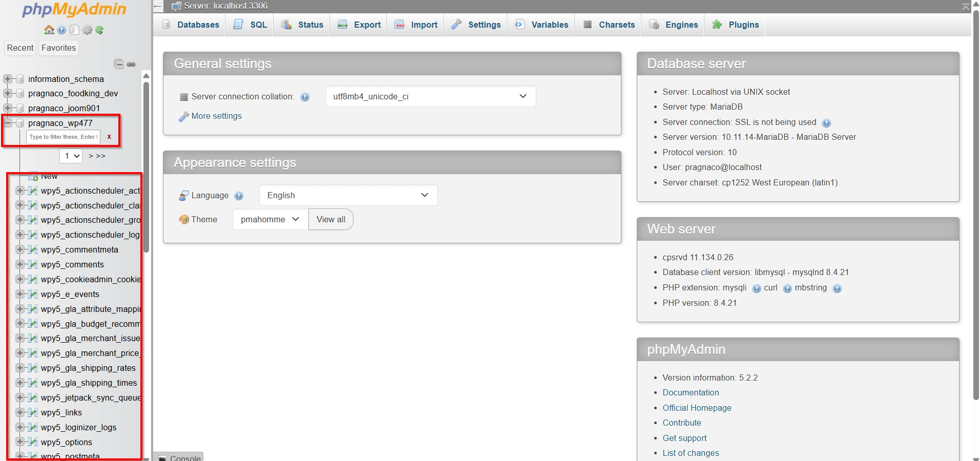Open the Export tab
The width and height of the screenshot is (980, 461).
pos(359,25)
